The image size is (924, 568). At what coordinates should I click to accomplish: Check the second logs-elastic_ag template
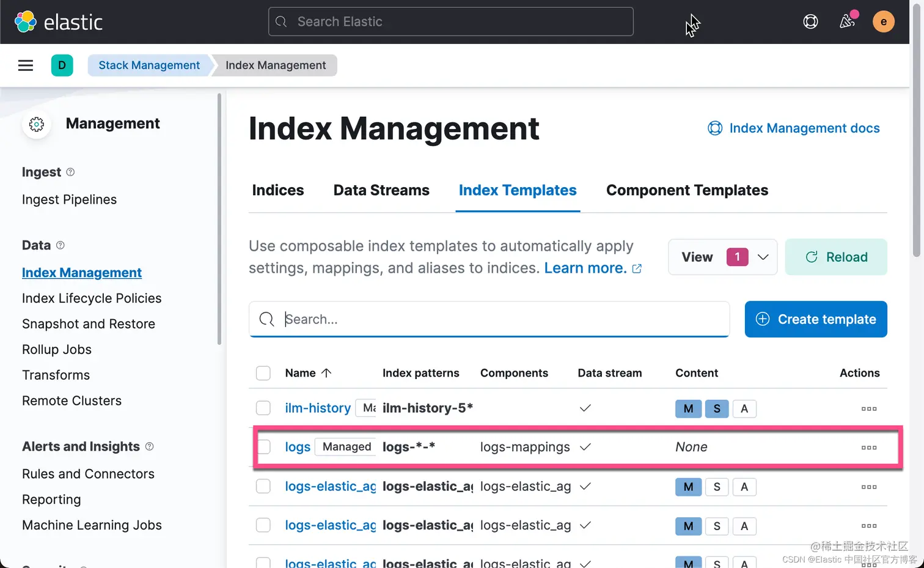tap(263, 526)
